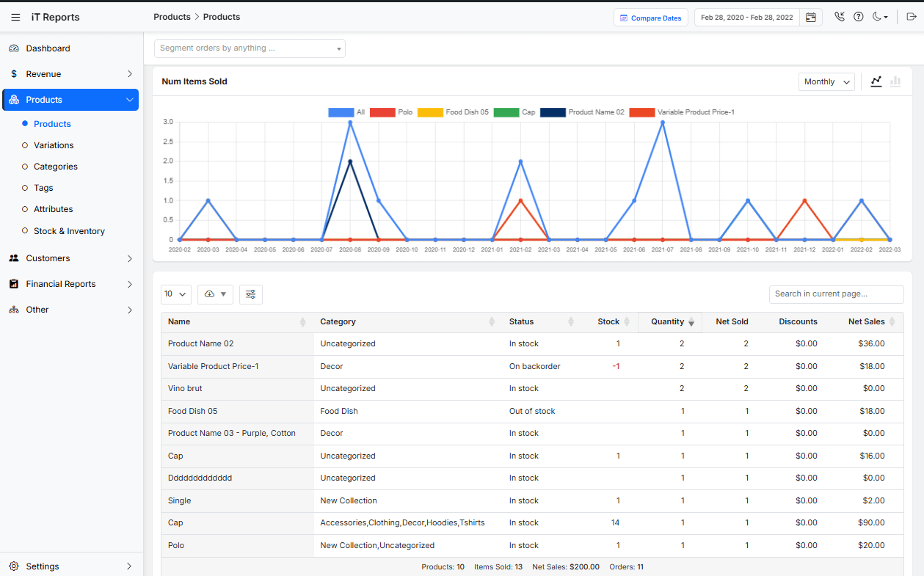Open the Monthly interval dropdown
924x576 pixels.
tap(826, 81)
